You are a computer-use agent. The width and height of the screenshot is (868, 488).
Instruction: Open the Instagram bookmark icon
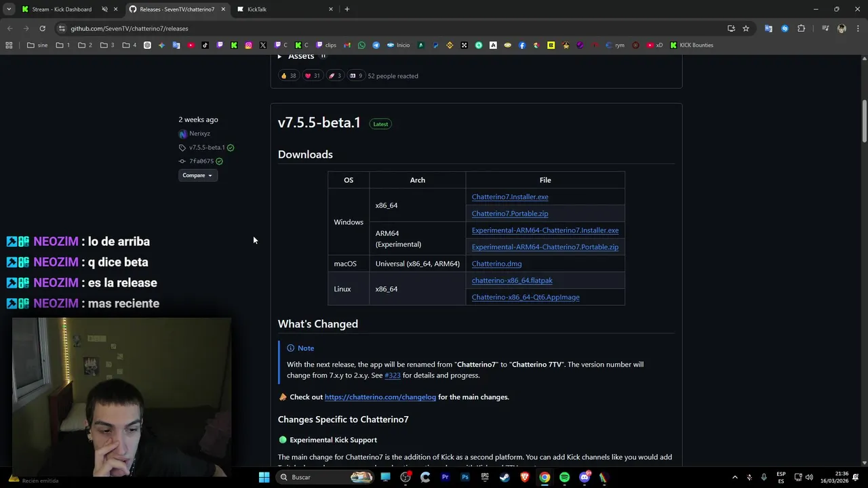pos(249,45)
